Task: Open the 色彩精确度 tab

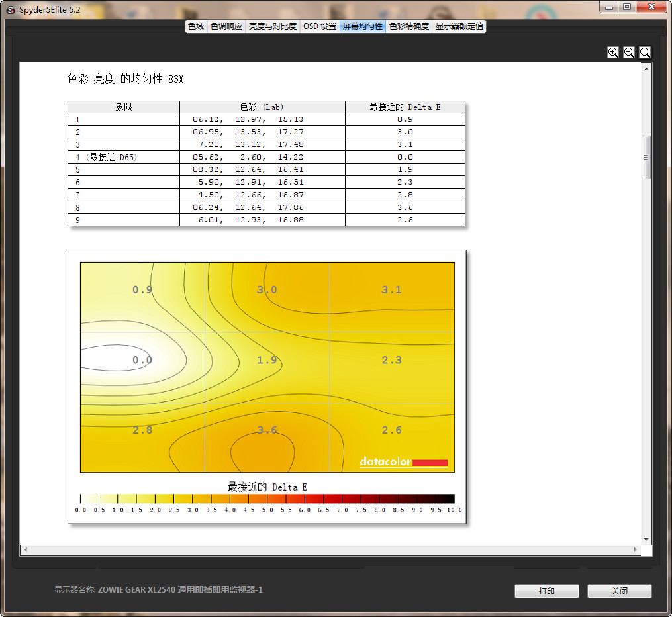Action: point(408,26)
